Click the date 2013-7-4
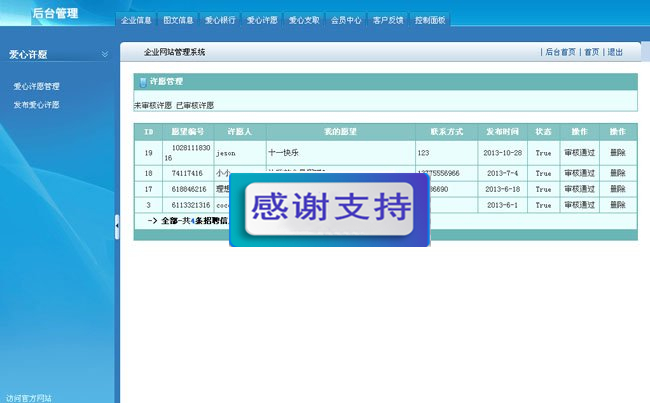650x403 pixels. (502, 173)
